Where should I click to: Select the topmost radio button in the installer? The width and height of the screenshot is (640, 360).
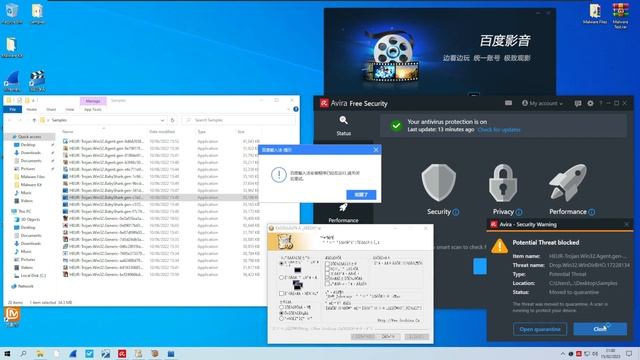[x=281, y=263]
